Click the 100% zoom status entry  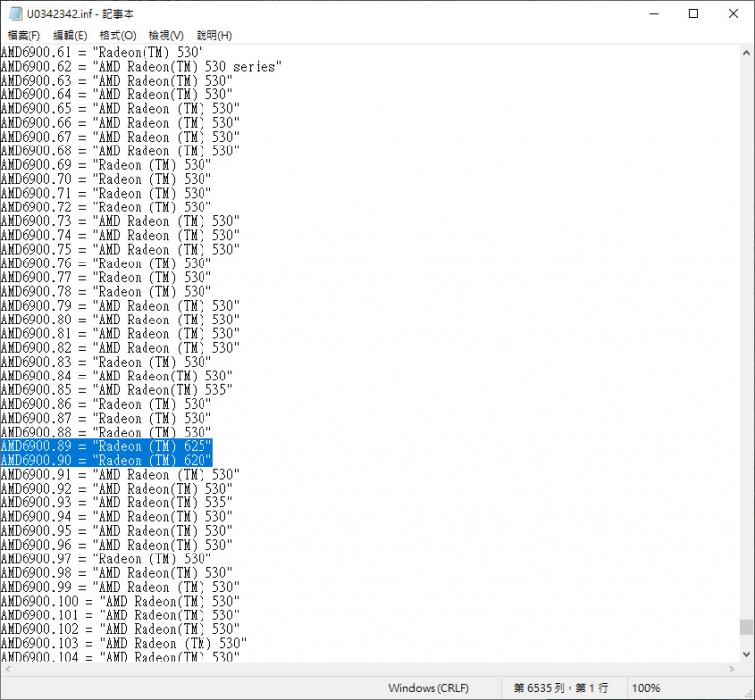646,688
